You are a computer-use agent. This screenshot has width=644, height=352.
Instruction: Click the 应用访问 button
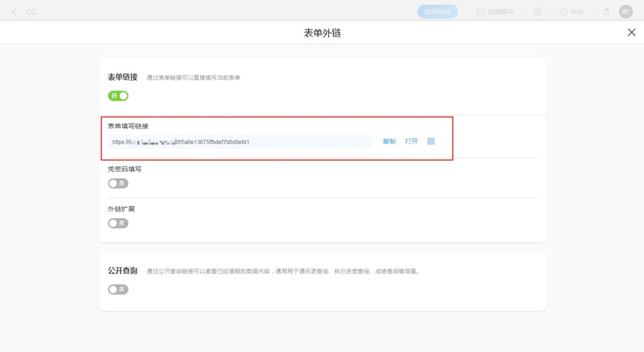437,12
